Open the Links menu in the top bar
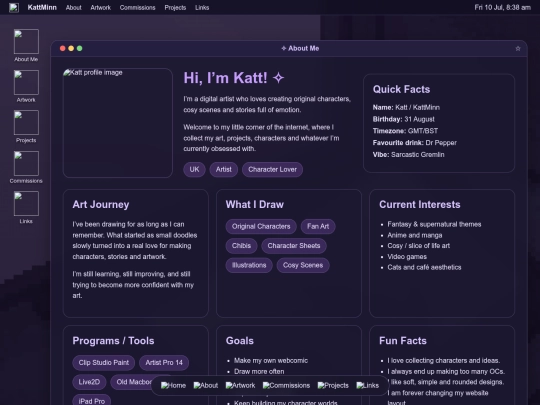 tap(202, 8)
